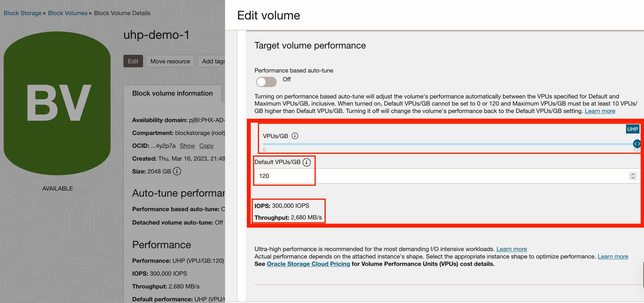Screen dimensions: 644x303
Task: Switch to the Block volume information tab
Action: coord(172,93)
